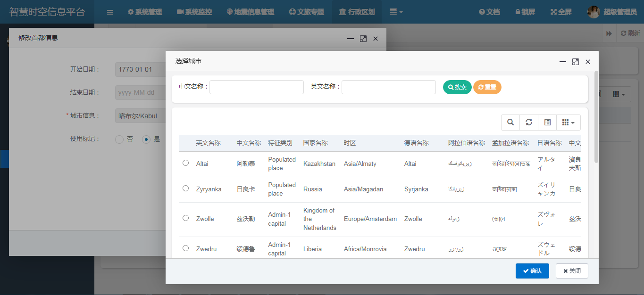Click the 英文名称 search input
The image size is (644, 295).
click(389, 87)
